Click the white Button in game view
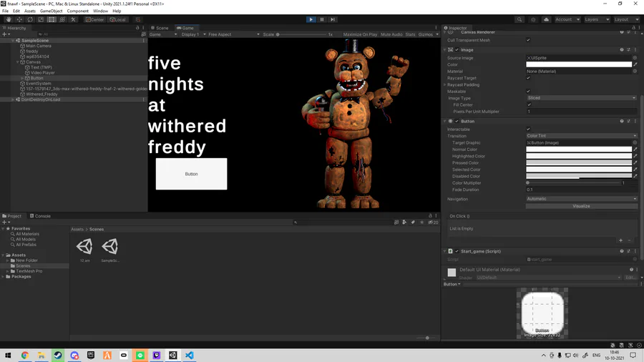The width and height of the screenshot is (644, 362). pyautogui.click(x=191, y=174)
